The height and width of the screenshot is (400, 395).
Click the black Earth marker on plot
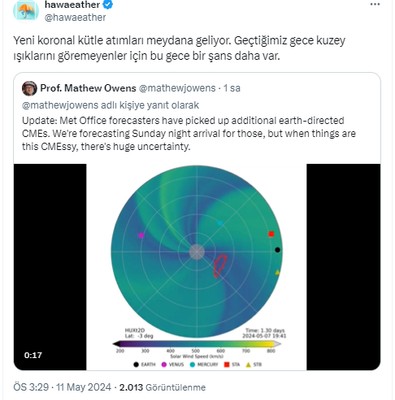click(x=277, y=250)
